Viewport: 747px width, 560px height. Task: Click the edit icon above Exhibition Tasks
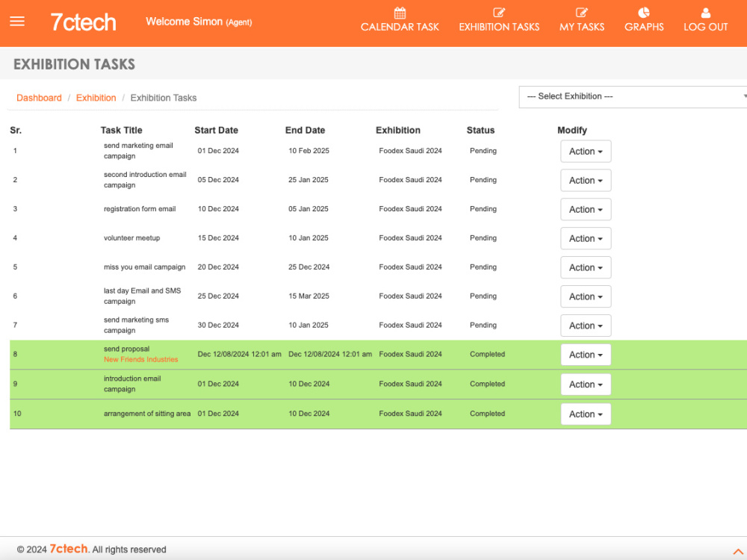499,13
